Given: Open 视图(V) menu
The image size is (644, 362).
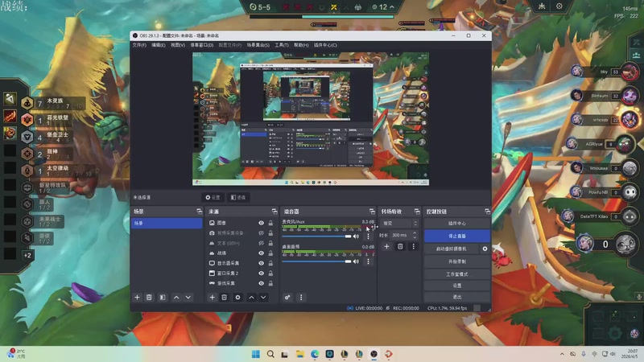Looking at the screenshot, I should (178, 45).
